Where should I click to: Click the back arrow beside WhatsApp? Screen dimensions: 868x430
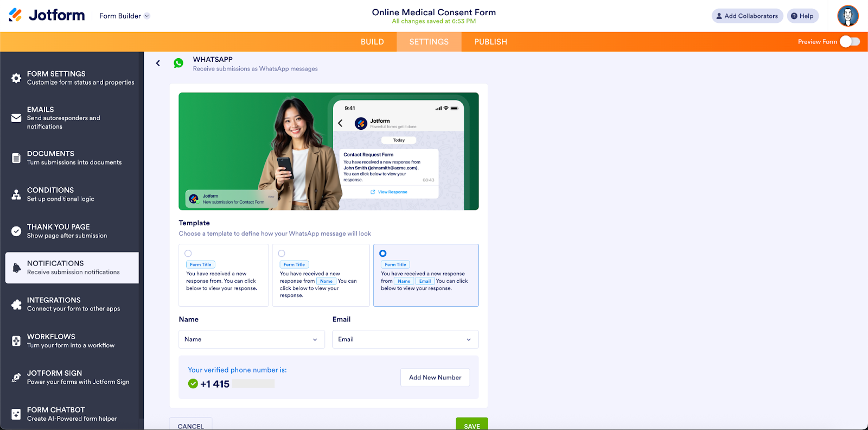158,64
